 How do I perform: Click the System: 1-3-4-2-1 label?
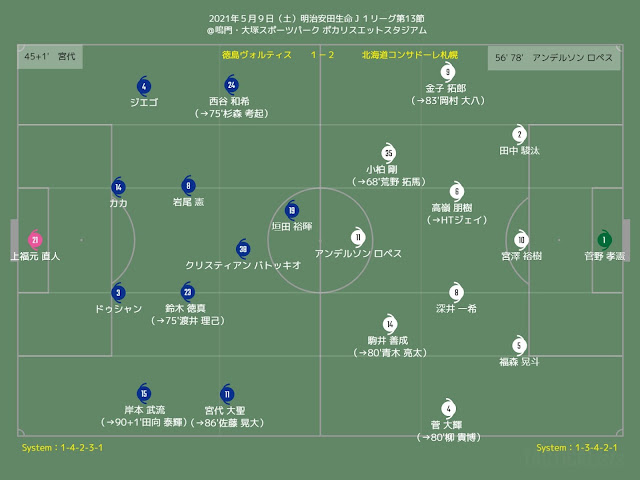577,447
